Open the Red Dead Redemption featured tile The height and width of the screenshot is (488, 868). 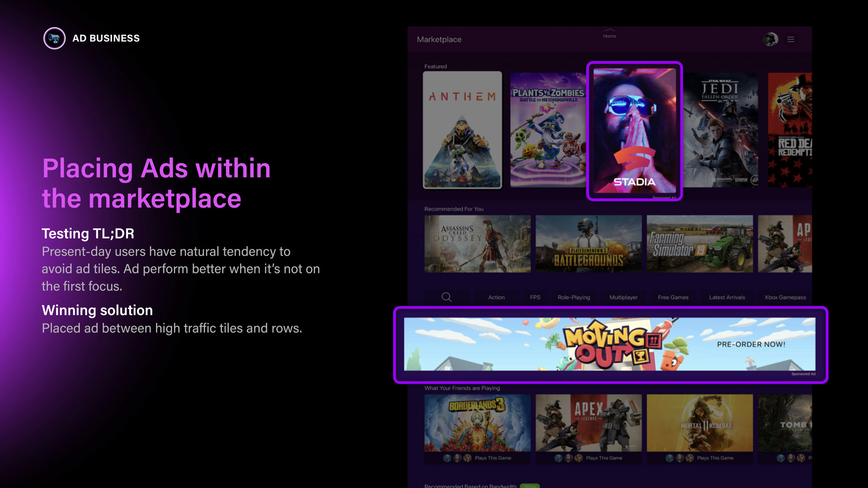pyautogui.click(x=790, y=130)
